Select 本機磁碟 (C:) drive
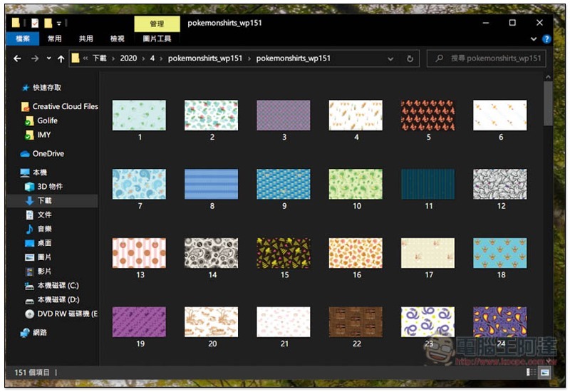This screenshot has width=570, height=392. pos(51,286)
